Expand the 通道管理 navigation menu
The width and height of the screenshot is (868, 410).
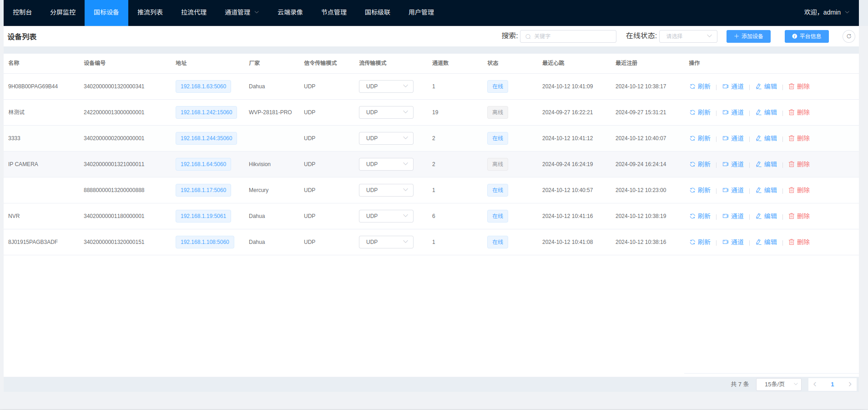coord(242,13)
